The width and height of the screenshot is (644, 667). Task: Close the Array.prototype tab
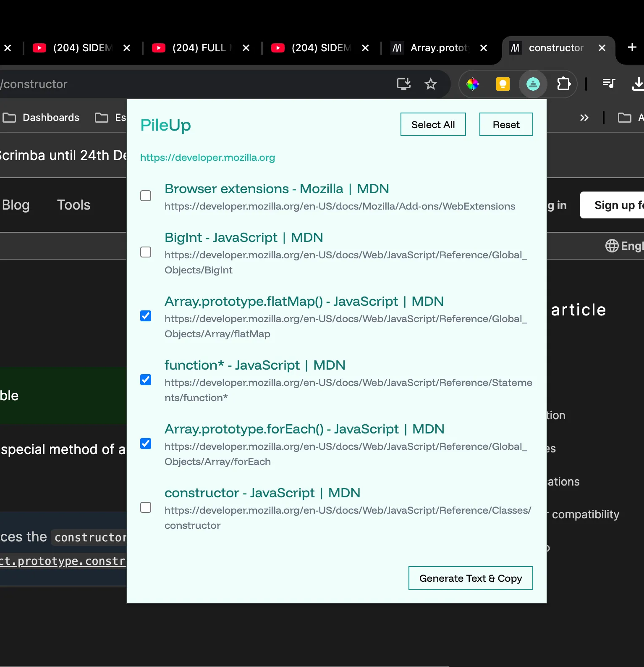(483, 48)
